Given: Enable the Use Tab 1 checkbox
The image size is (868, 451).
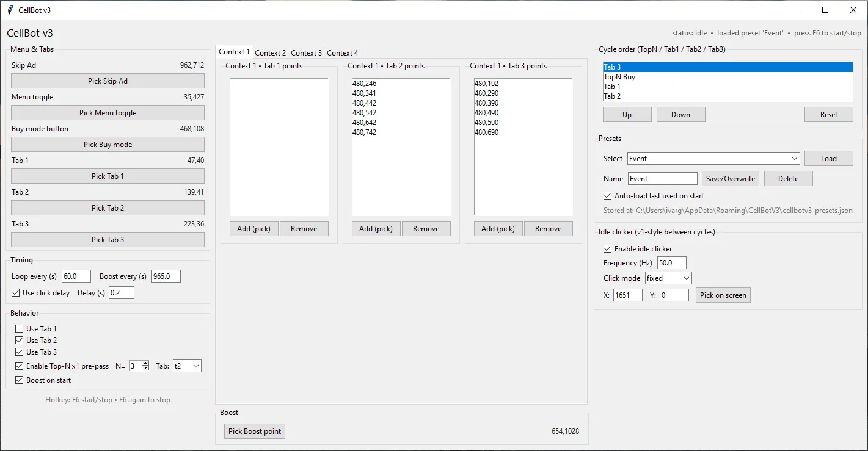Looking at the screenshot, I should coord(19,328).
